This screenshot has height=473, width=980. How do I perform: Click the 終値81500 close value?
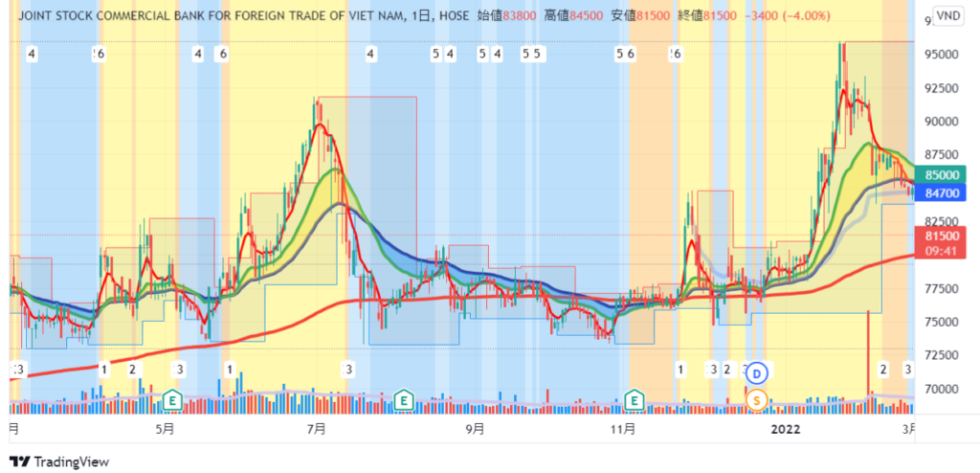707,15
